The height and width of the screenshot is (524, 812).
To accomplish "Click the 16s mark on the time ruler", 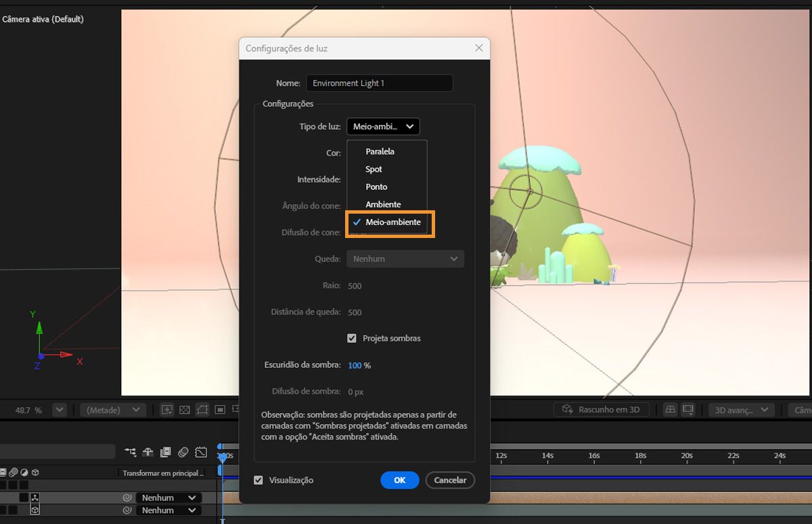I will [593, 456].
